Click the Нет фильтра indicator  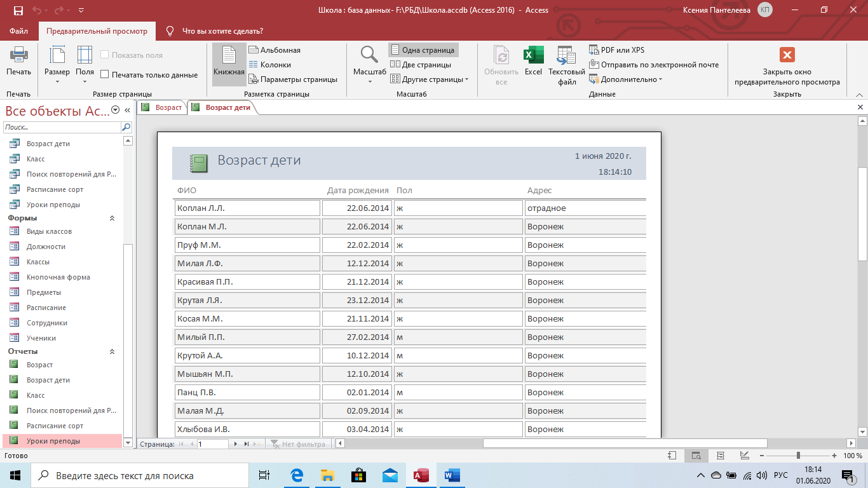(x=299, y=444)
